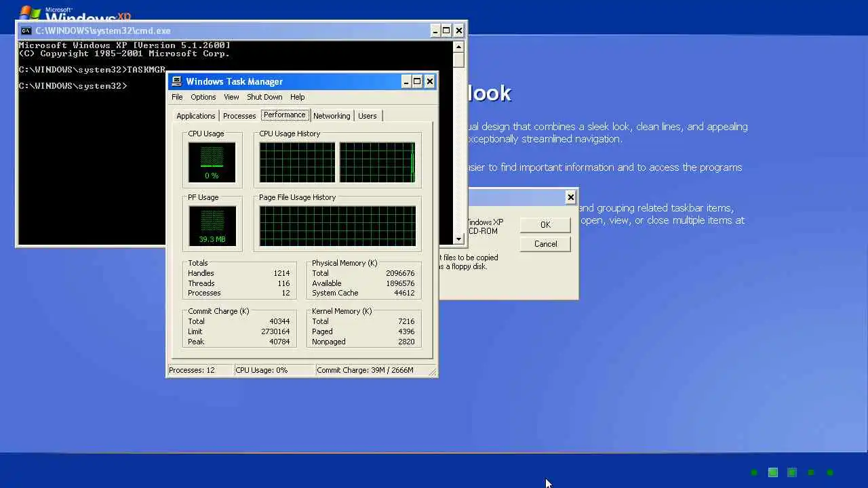Viewport: 868px width, 488px height.
Task: Click Kernel Memory Nonpaged value 2820
Action: [x=406, y=342]
